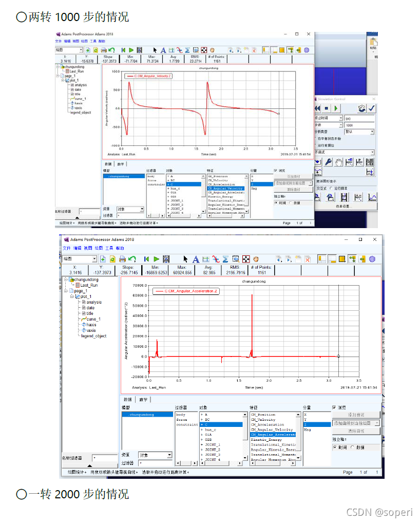
Task: Click plot tracking icon in Angular Acceleration window
Action: click(206, 259)
